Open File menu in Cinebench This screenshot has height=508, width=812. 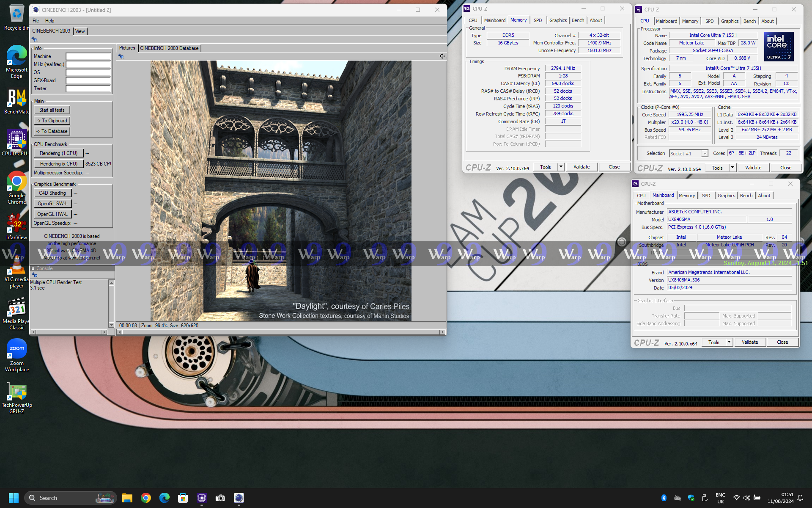(36, 21)
